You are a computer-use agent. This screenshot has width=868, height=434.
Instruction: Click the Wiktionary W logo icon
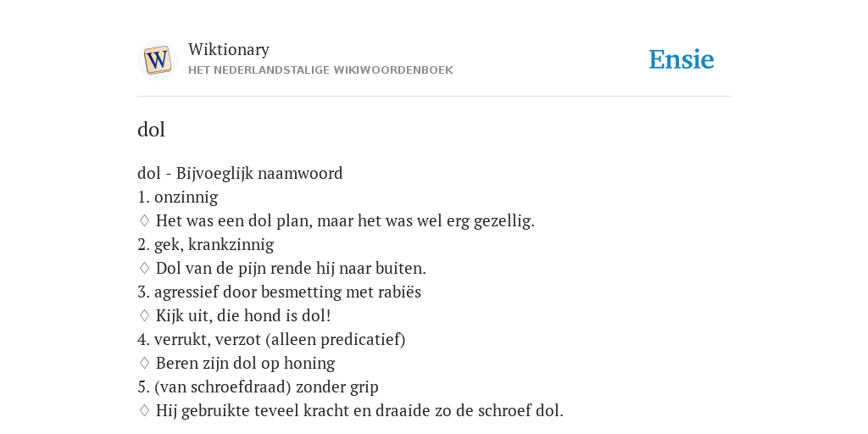click(157, 60)
